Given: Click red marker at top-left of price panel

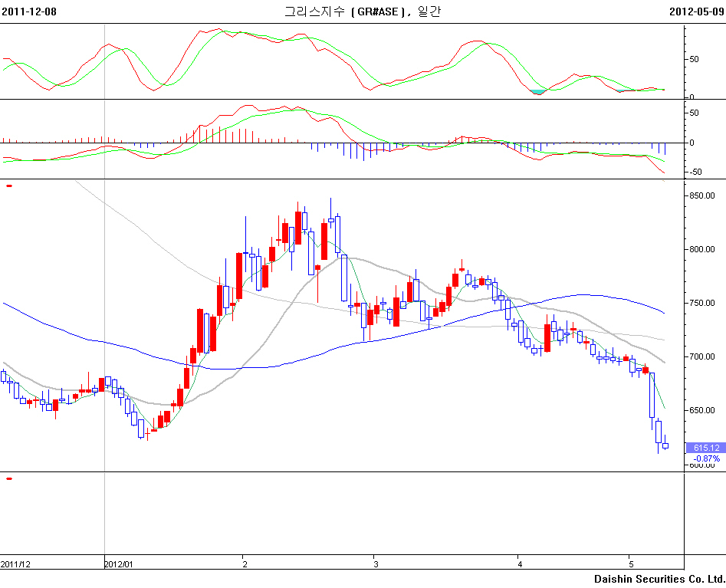Looking at the screenshot, I should tap(9, 186).
